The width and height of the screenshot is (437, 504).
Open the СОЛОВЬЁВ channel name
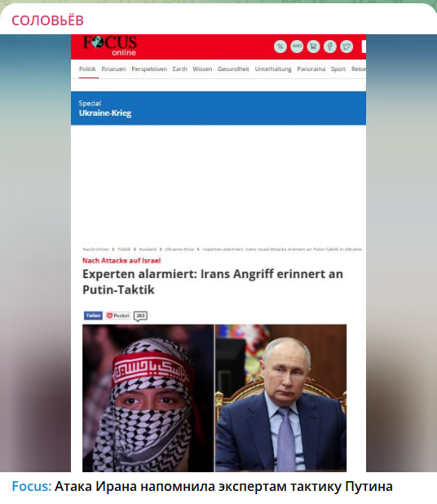[47, 20]
